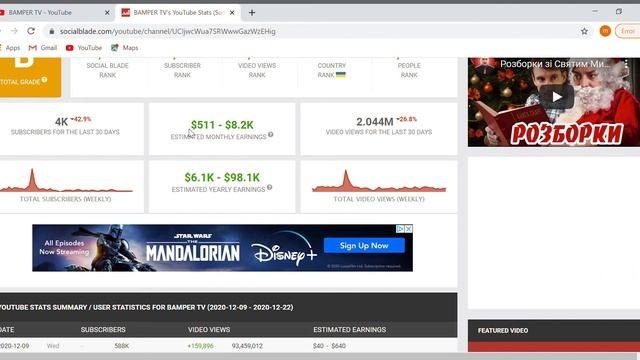The image size is (640, 360).
Task: Click the $511 - $8.2K monthly earnings value
Action: [x=222, y=125]
